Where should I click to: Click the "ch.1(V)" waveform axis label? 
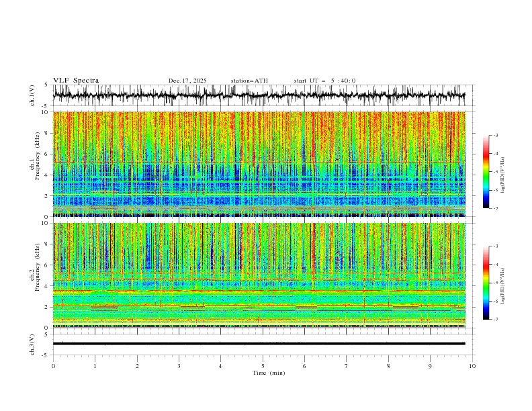coord(32,95)
